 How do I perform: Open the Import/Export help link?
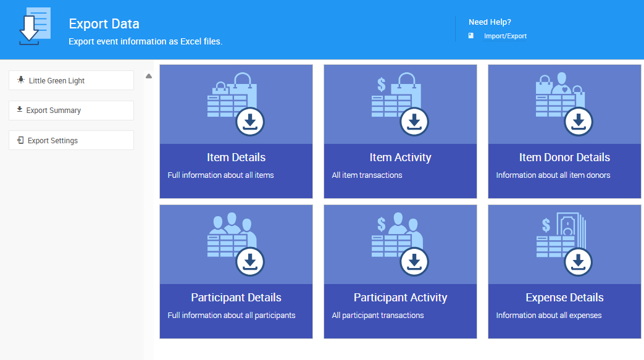pyautogui.click(x=505, y=36)
